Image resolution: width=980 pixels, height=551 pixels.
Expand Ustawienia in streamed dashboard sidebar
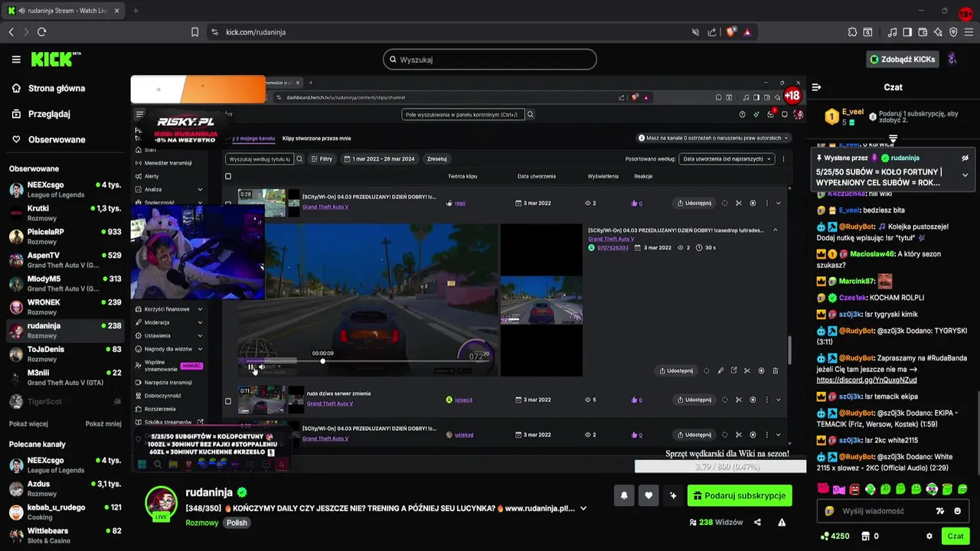(x=200, y=336)
